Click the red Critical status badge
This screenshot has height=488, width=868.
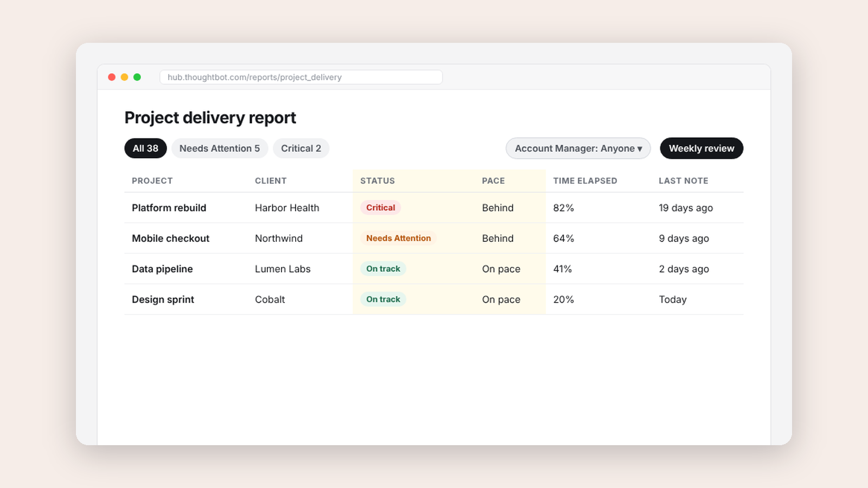[x=380, y=208]
